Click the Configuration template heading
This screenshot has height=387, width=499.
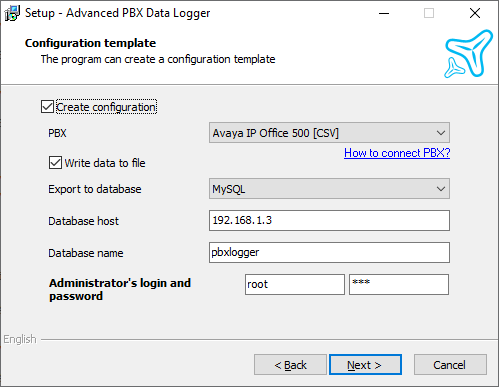90,43
